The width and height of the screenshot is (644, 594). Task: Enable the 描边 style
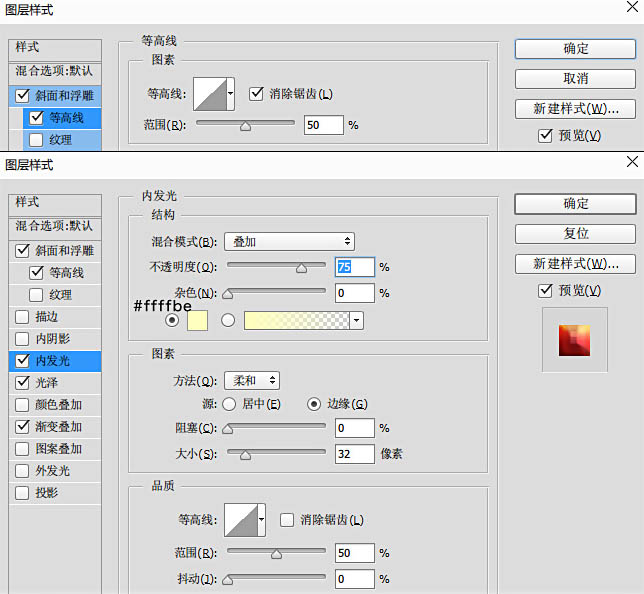pos(22,317)
